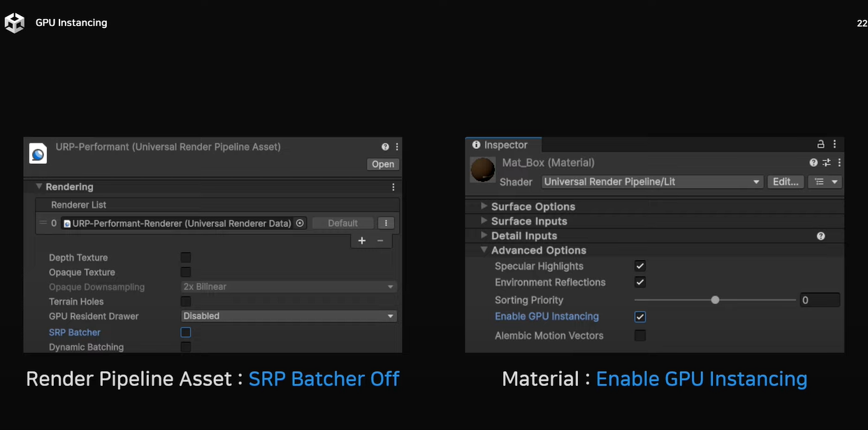Click the Default button in Renderer List

pos(342,223)
